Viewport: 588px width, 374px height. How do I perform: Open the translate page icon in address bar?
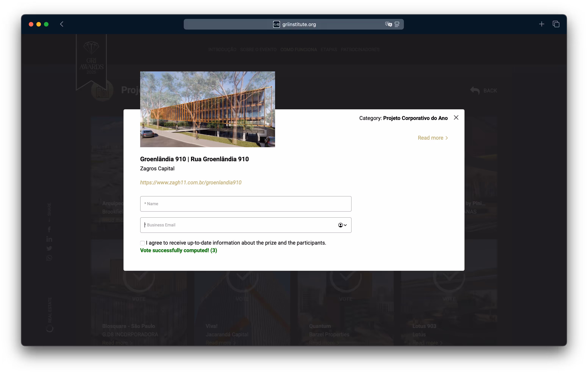pos(388,24)
